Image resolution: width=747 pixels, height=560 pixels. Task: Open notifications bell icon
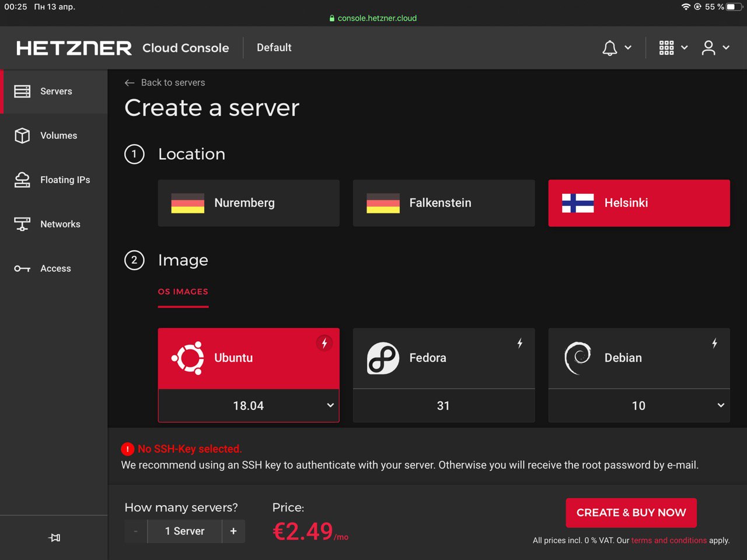tap(610, 48)
